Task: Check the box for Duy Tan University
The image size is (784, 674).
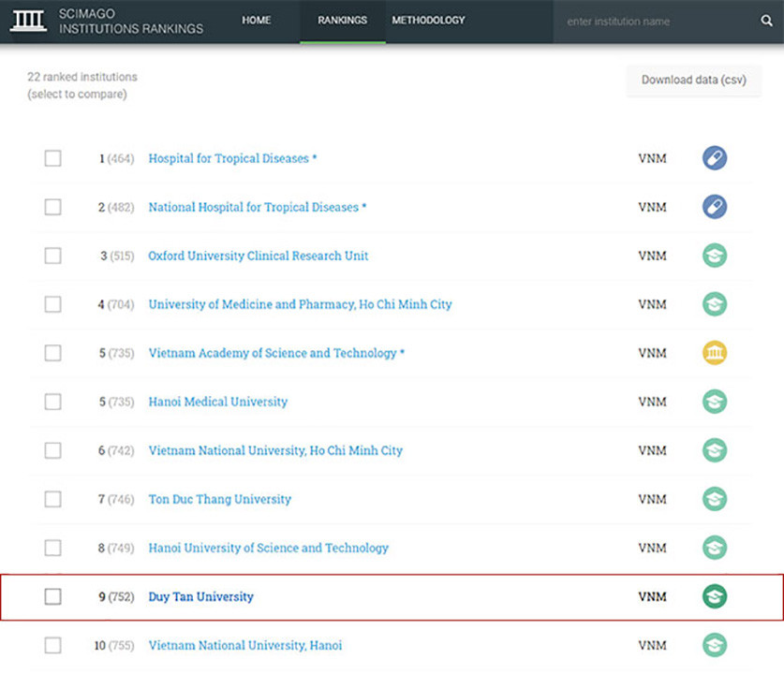Action: [53, 596]
